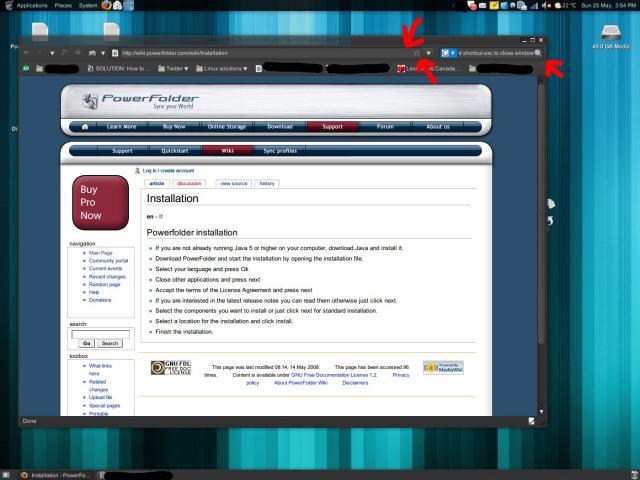Open dropdown arrow next to home button
The image size is (640, 480).
click(103, 53)
